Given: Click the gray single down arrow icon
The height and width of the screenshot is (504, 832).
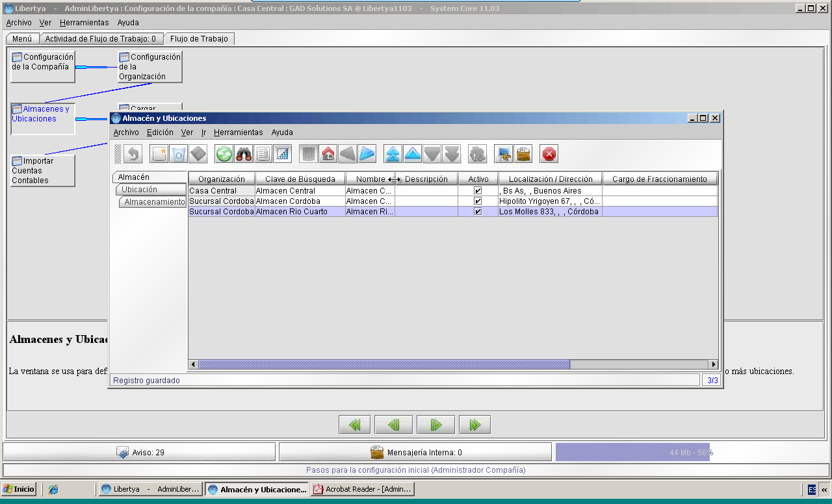Looking at the screenshot, I should (x=432, y=154).
